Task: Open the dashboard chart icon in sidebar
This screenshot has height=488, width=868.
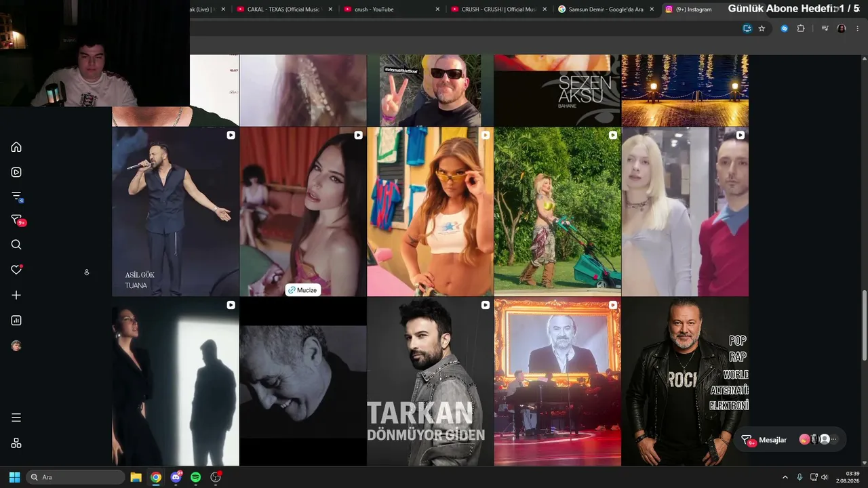Action: 16,321
